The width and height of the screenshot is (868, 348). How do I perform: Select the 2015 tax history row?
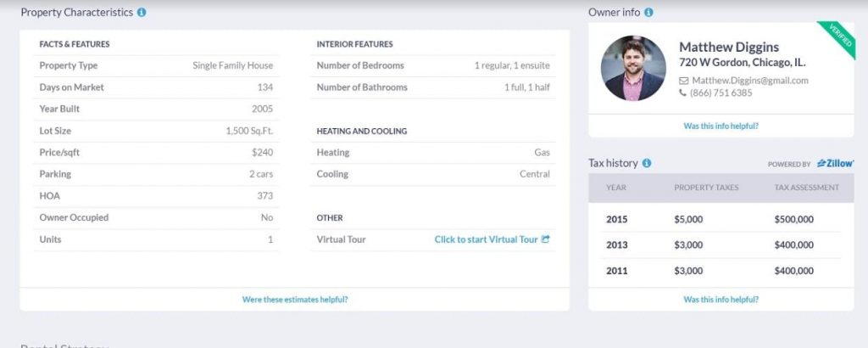(x=721, y=219)
